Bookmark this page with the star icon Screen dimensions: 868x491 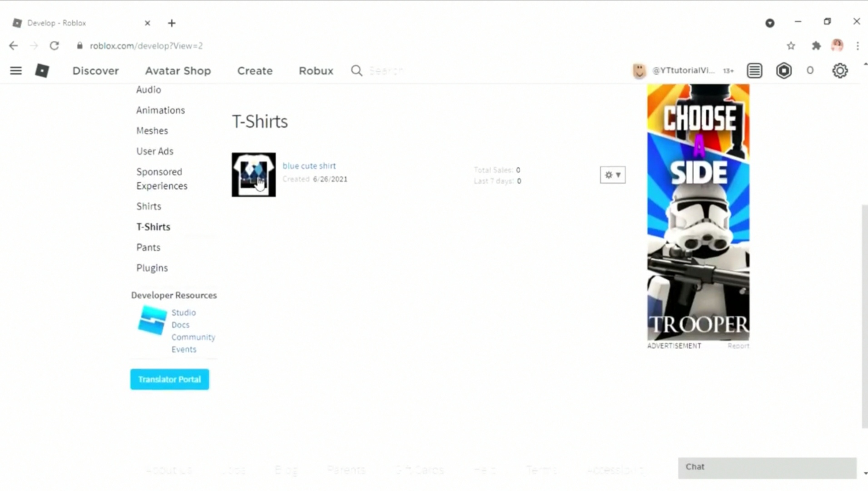[x=791, y=45]
